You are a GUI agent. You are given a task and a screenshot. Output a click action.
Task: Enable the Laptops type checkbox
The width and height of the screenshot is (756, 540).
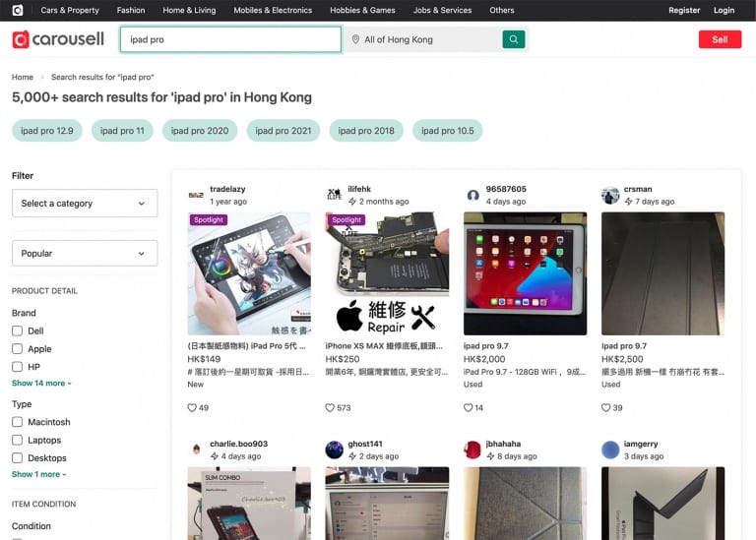(17, 441)
